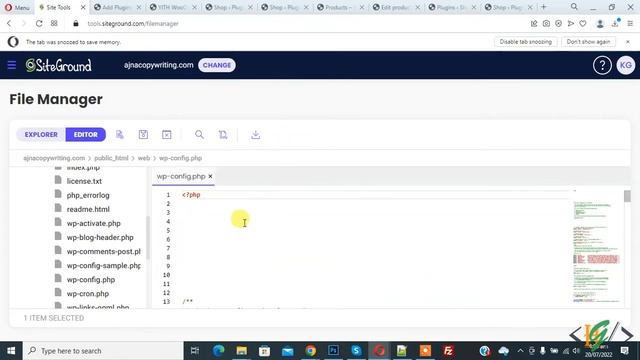The width and height of the screenshot is (640, 360).
Task: Select php_errorlog in the file tree
Action: coord(88,195)
